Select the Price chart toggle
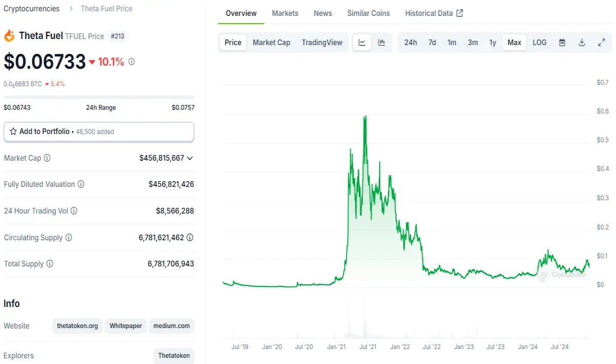The image size is (616, 364). (233, 43)
